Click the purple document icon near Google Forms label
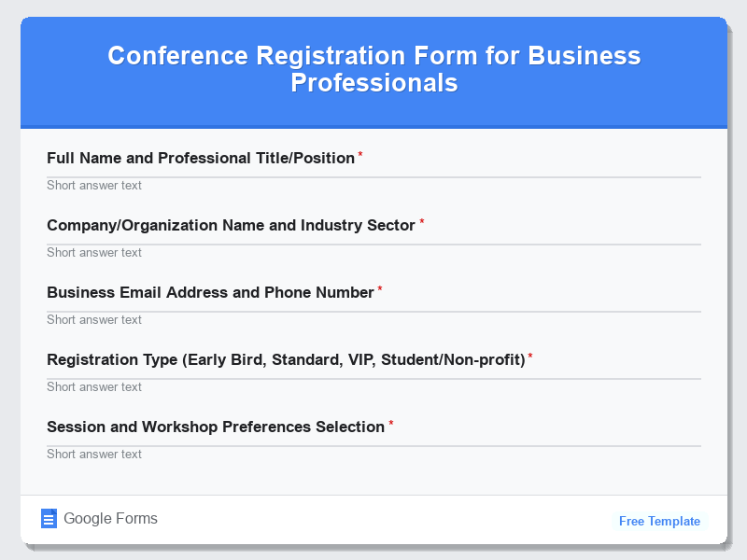 point(49,518)
